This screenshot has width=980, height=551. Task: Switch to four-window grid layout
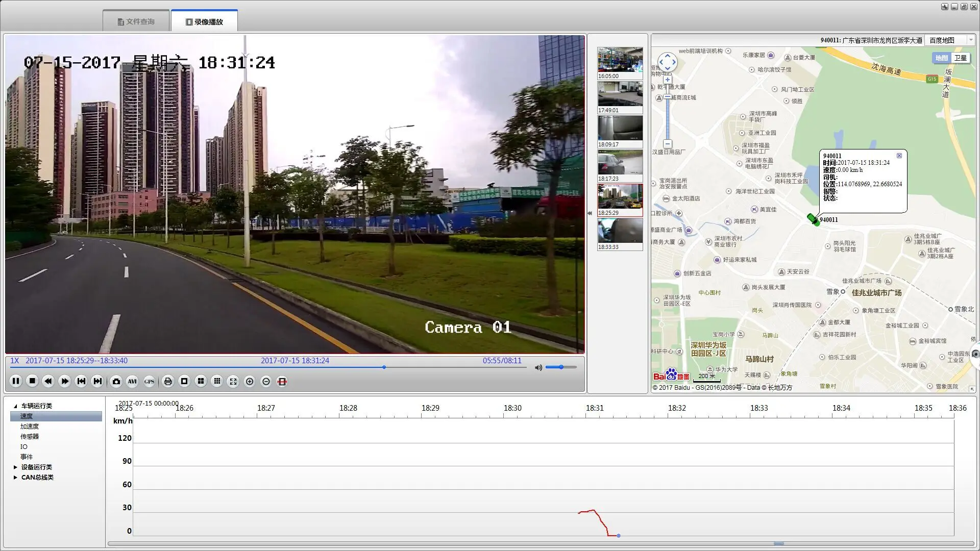(x=201, y=382)
